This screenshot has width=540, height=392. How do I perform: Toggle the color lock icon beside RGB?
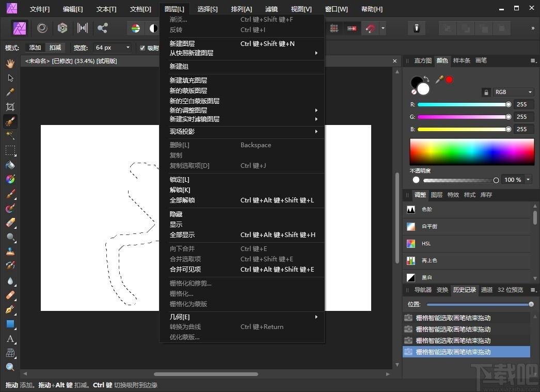point(486,92)
